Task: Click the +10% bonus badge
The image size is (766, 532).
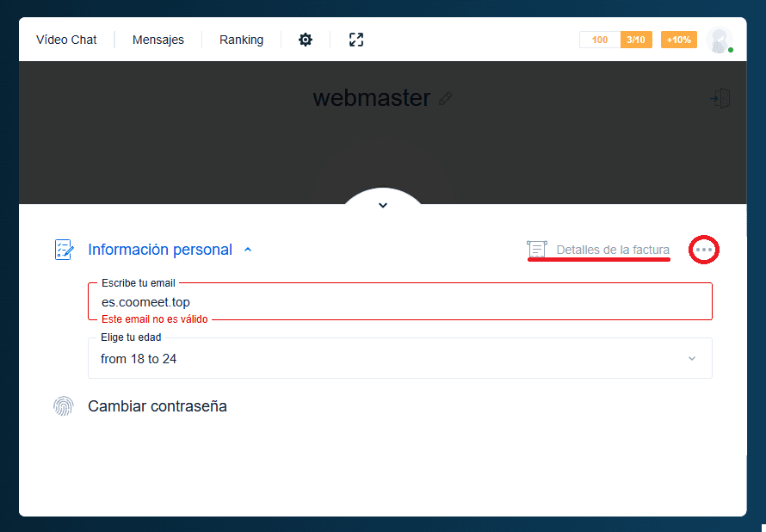Action: 679,40
